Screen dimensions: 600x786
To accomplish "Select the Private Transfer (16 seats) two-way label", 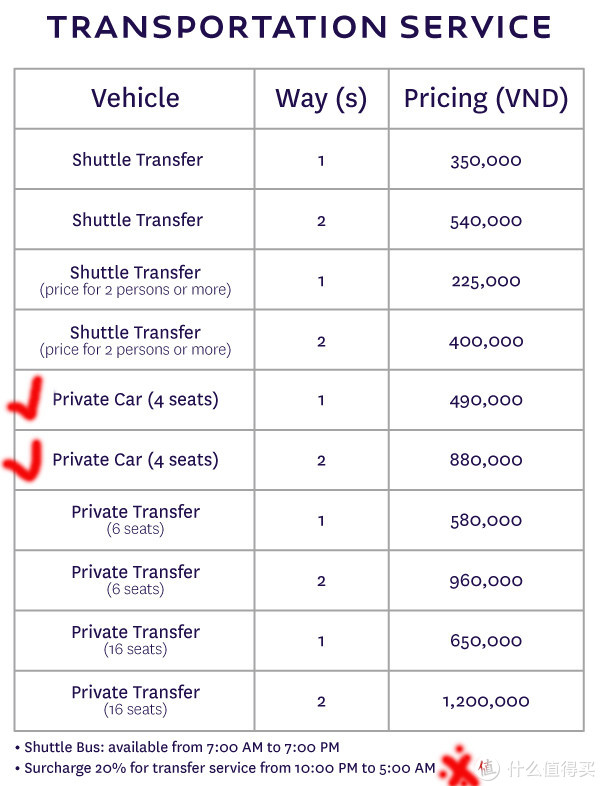I will (x=135, y=700).
